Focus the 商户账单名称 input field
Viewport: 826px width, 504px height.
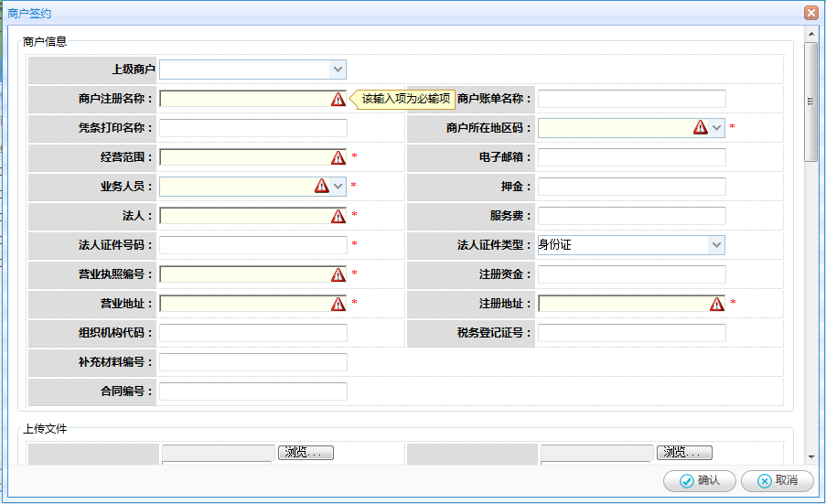[631, 99]
